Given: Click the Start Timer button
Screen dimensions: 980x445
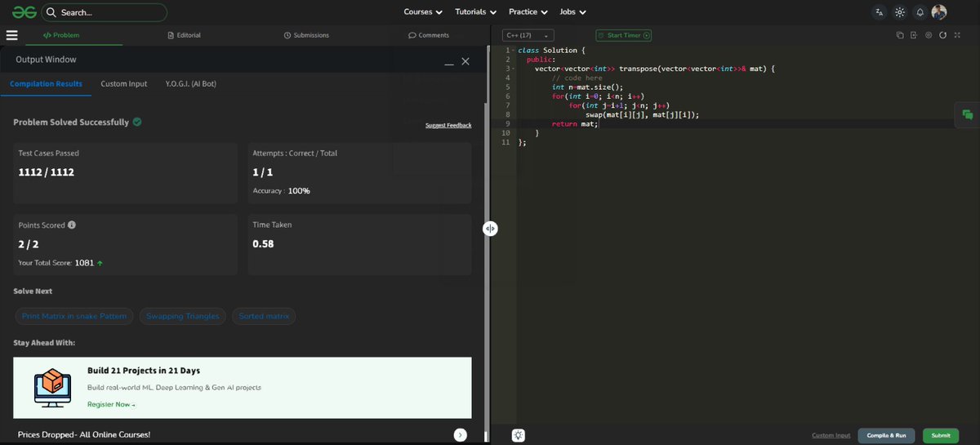Looking at the screenshot, I should [x=624, y=35].
